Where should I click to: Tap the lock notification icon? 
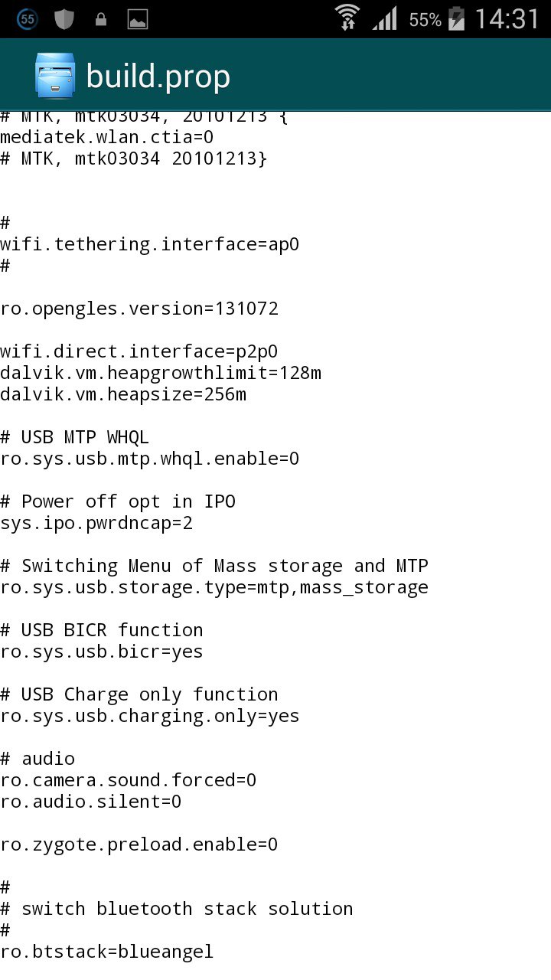pyautogui.click(x=100, y=19)
